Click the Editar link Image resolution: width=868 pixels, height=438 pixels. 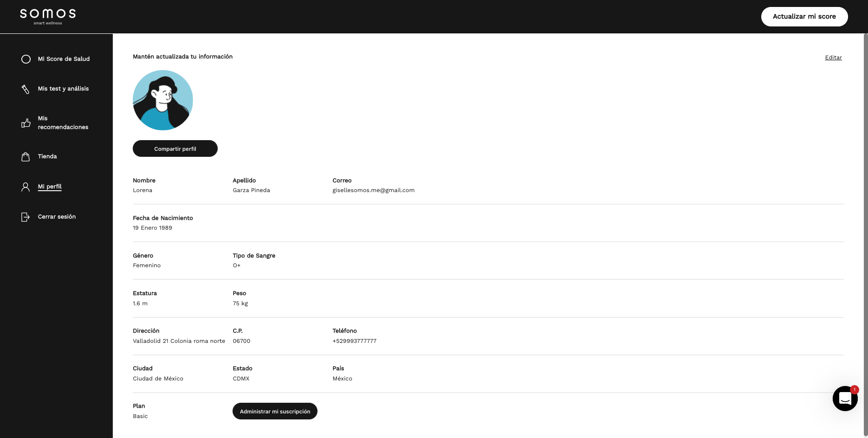pos(833,58)
